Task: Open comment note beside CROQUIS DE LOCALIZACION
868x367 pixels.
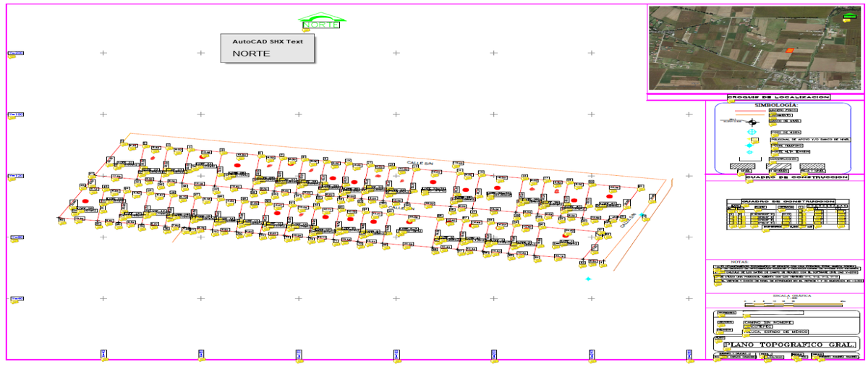Action: click(731, 101)
